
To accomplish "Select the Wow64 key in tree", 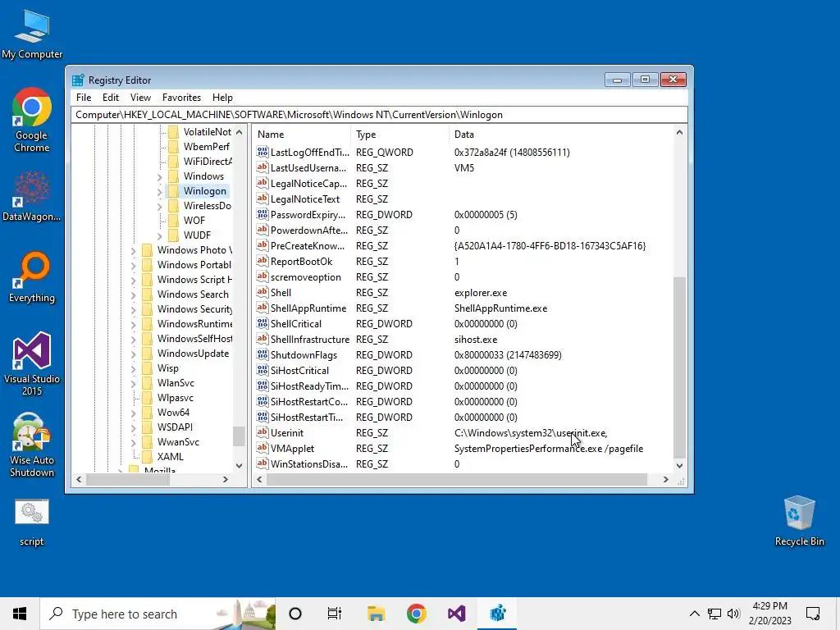I will pyautogui.click(x=173, y=413).
